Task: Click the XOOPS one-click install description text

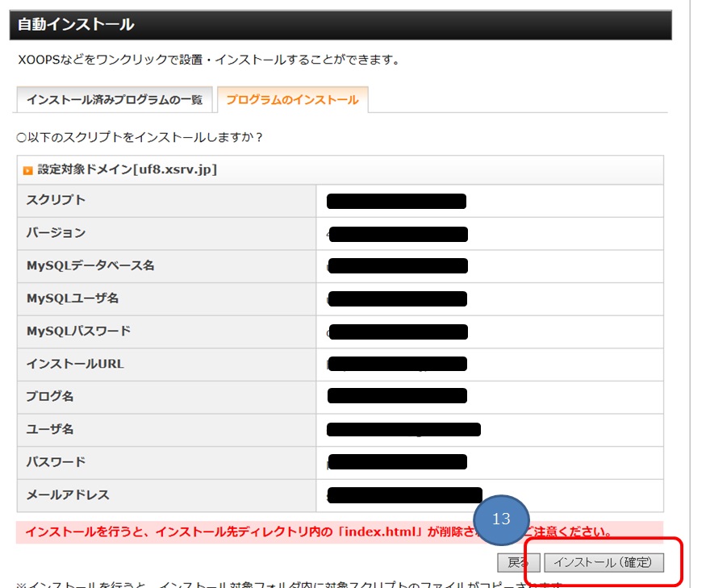Action: 208,60
